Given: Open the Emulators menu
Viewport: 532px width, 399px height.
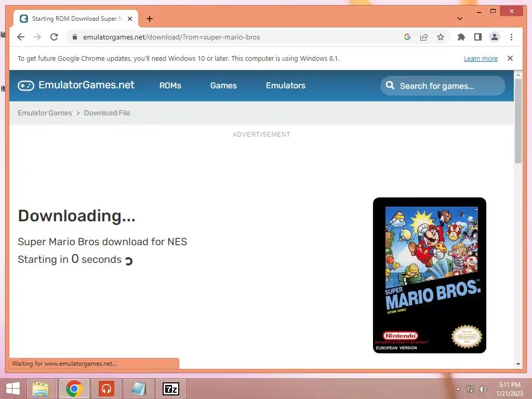Looking at the screenshot, I should 285,86.
